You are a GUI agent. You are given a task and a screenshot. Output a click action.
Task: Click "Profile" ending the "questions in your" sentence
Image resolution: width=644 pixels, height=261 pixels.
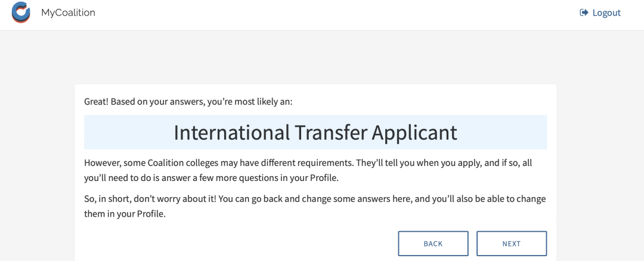[327, 178]
